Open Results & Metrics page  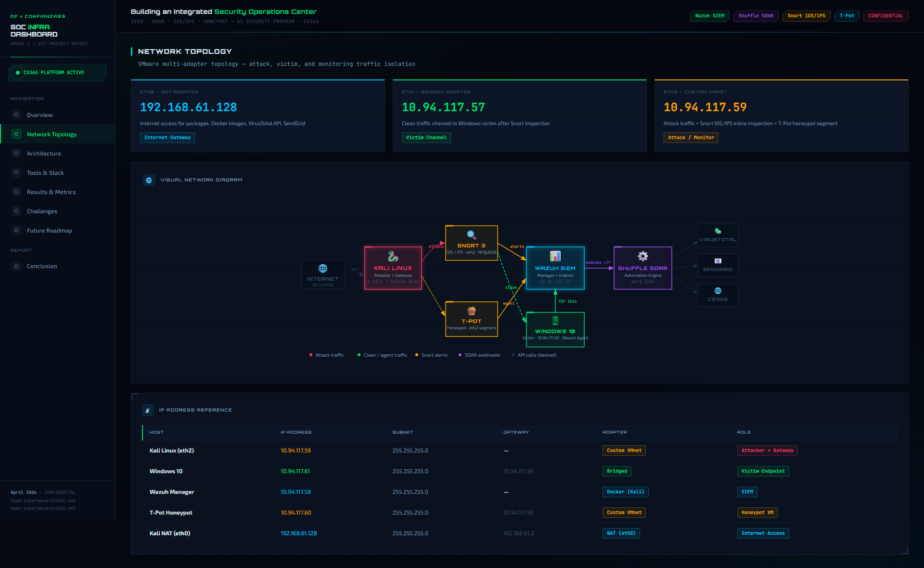point(58,192)
